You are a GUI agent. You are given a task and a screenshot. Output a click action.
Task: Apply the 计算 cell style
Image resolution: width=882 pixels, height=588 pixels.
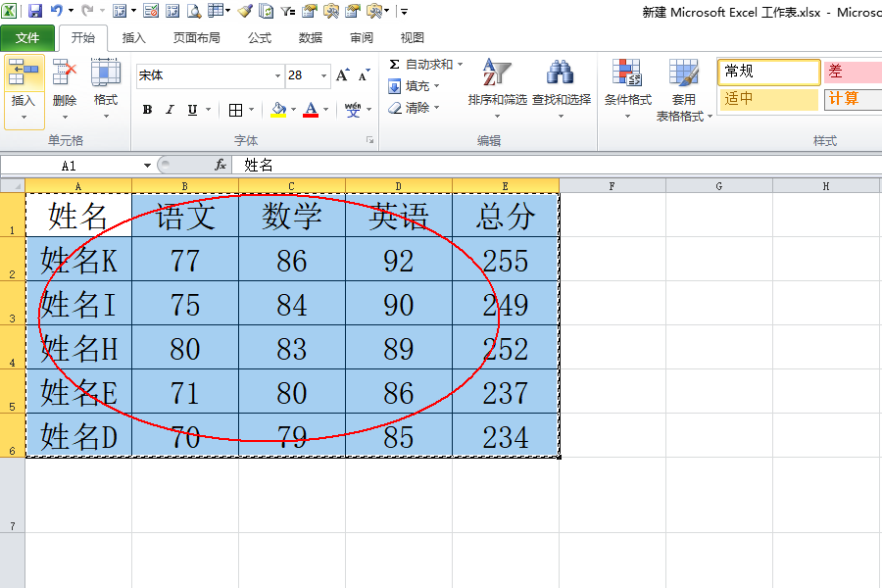click(x=853, y=99)
